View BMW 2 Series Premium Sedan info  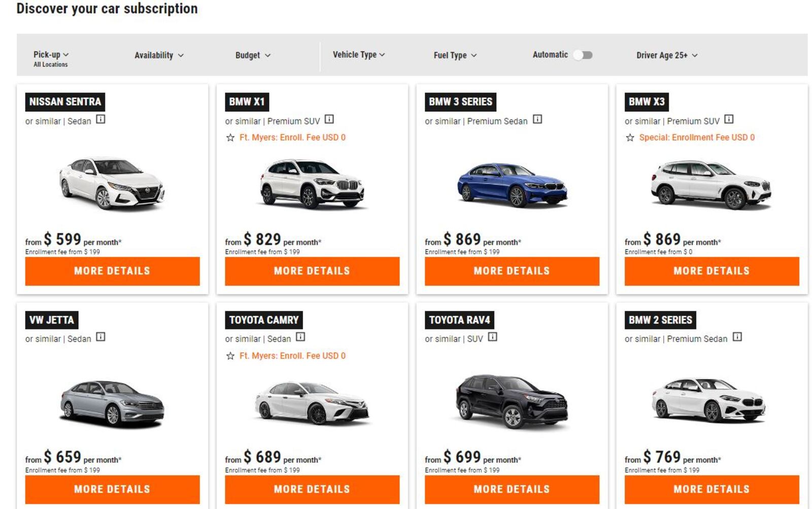[x=737, y=338]
